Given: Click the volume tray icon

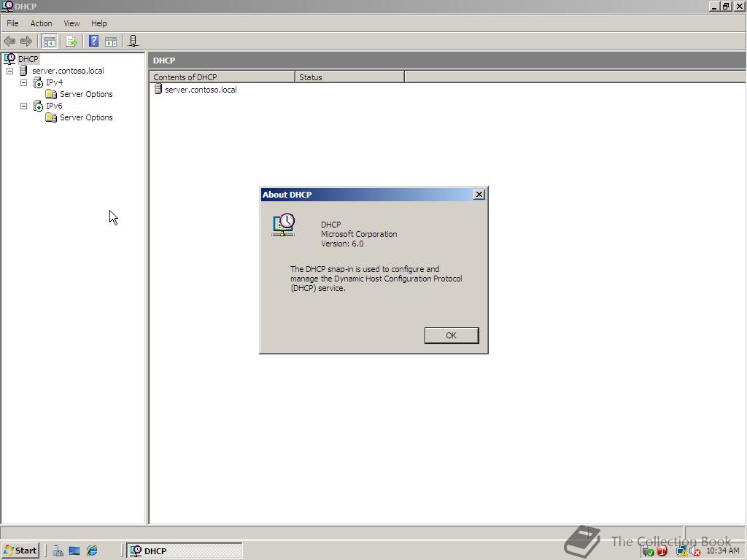Looking at the screenshot, I should coord(695,551).
